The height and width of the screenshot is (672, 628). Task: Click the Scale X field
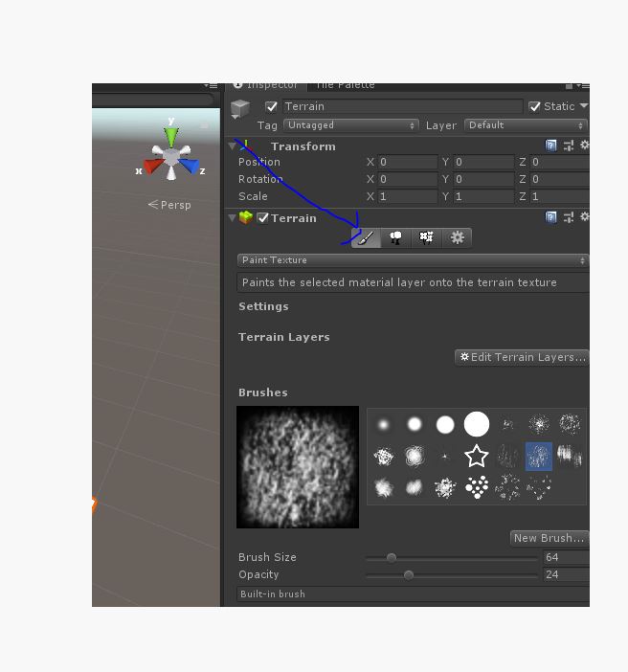pyautogui.click(x=407, y=196)
